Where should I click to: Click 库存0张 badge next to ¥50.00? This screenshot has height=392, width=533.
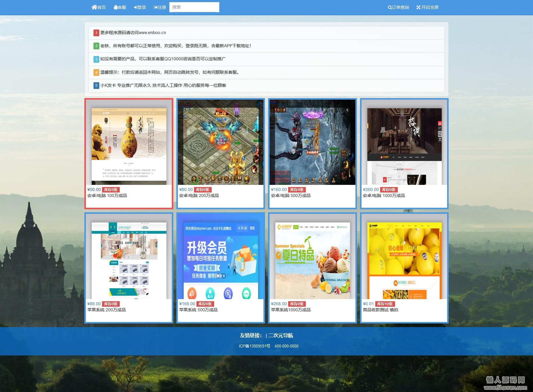click(x=111, y=190)
